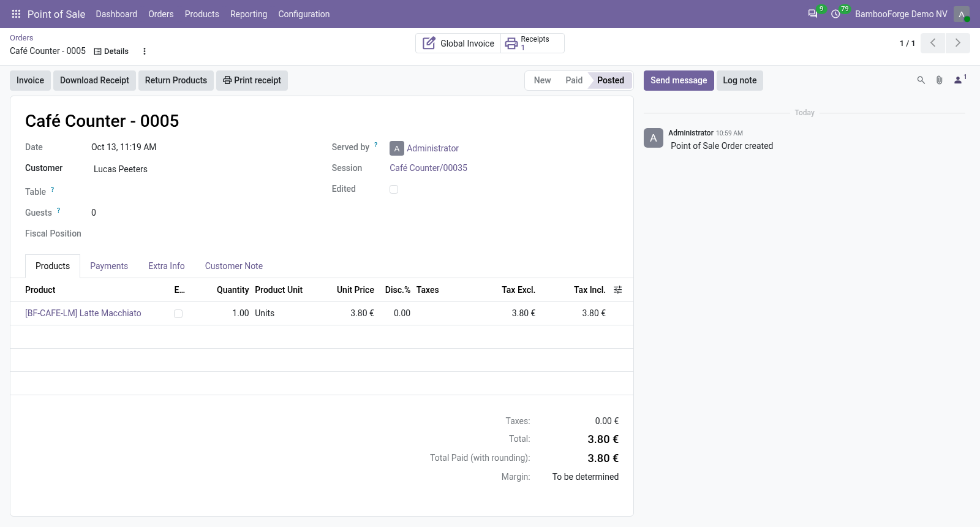Click the Paid status stage

(574, 80)
